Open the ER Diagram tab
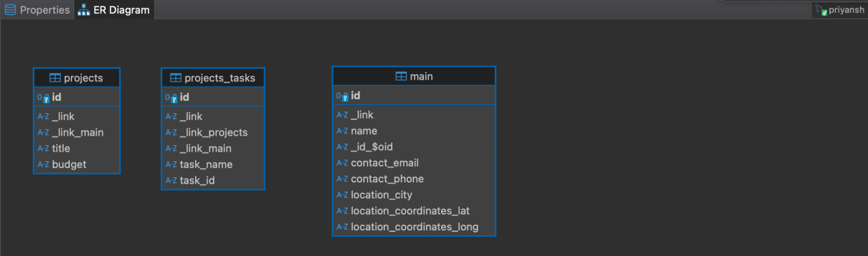 point(114,10)
